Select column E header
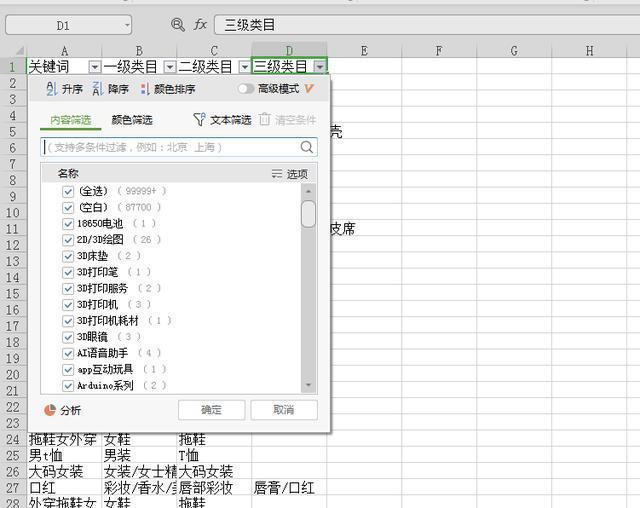640x508 pixels. [x=364, y=51]
